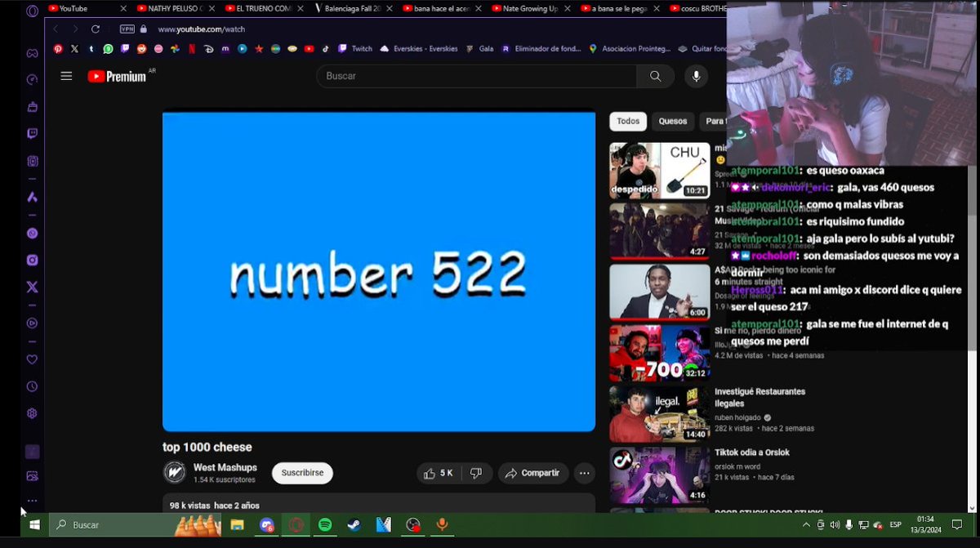The height and width of the screenshot is (548, 980).
Task: Click the Windows taskbar Buscar search box
Action: point(136,525)
